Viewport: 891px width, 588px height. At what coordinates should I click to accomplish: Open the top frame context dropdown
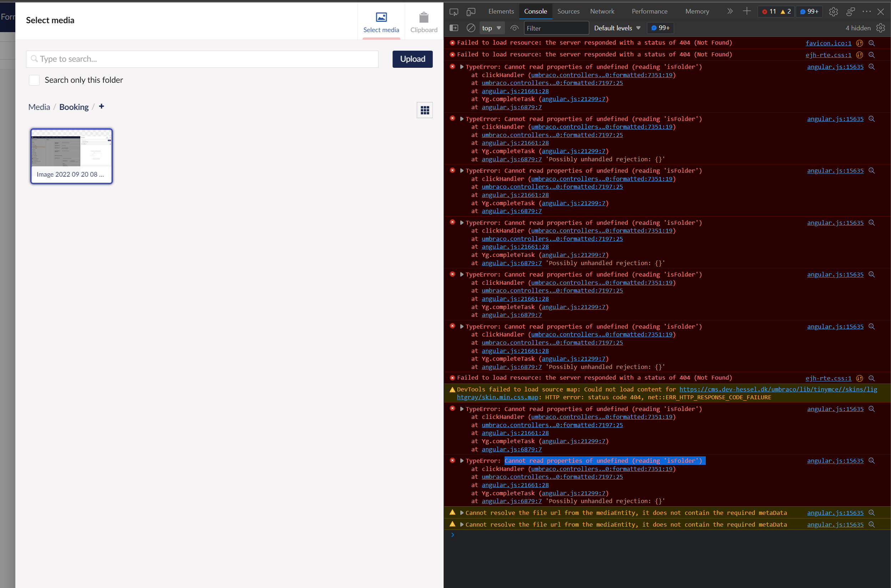coord(492,28)
